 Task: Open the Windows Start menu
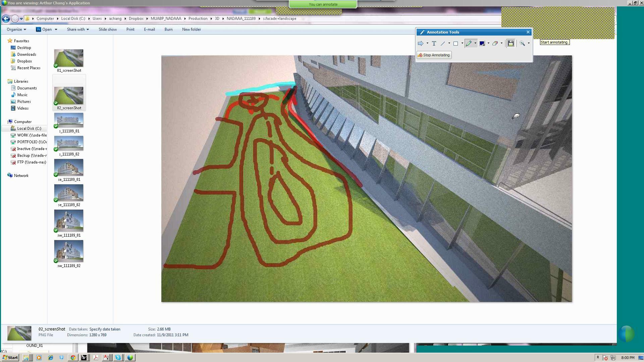click(x=10, y=358)
